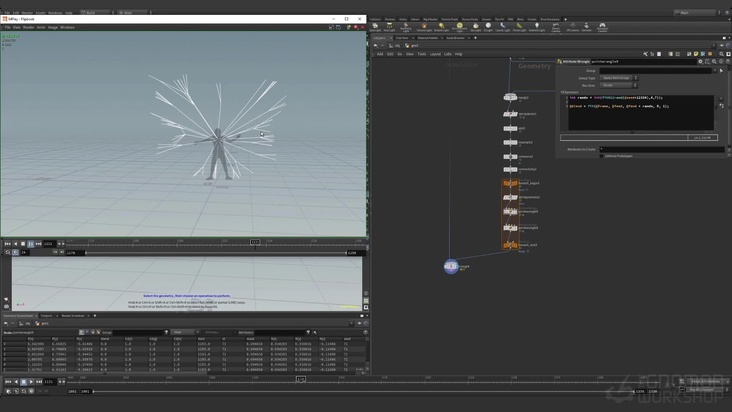Viewport: 732px width, 412px height.
Task: Click the main timeline range slider
Action: coord(363,391)
